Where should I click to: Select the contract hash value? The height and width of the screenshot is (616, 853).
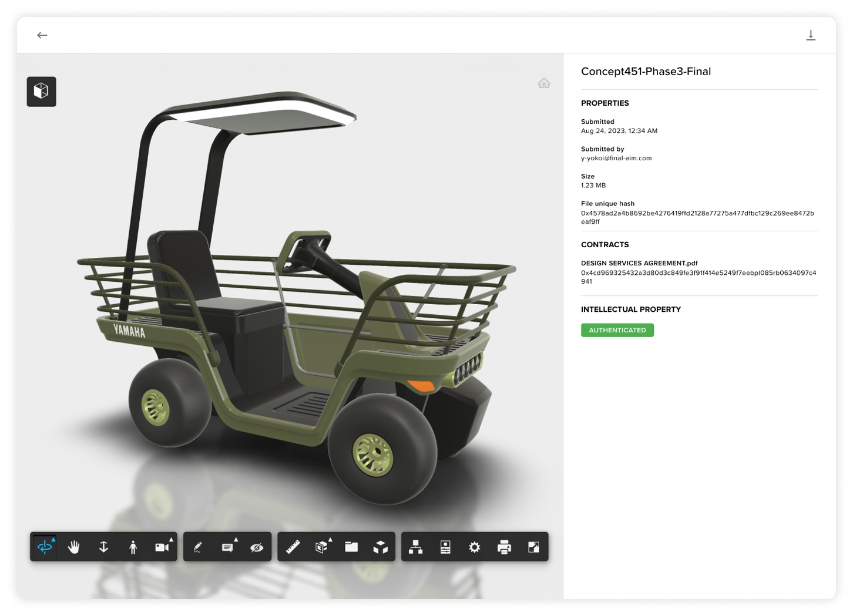point(698,277)
